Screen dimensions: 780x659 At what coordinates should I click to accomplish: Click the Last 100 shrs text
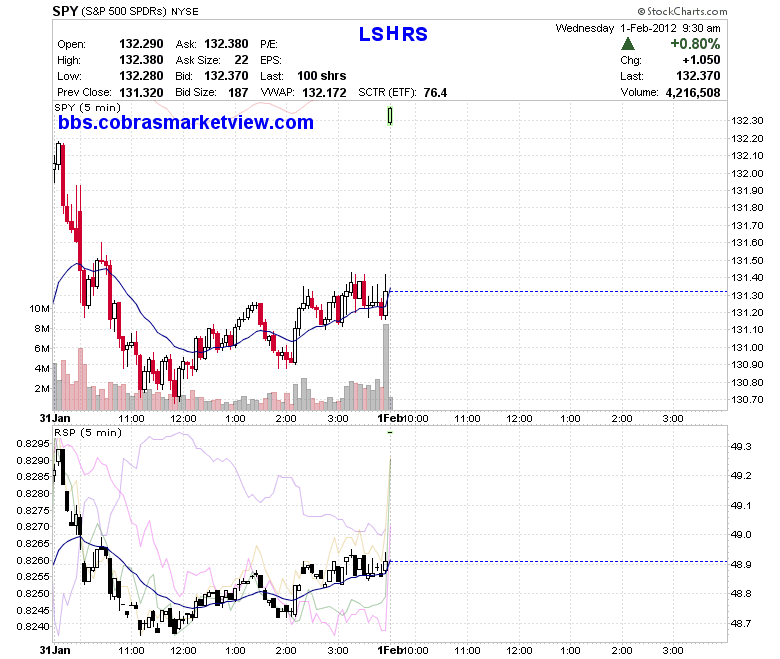pos(321,76)
